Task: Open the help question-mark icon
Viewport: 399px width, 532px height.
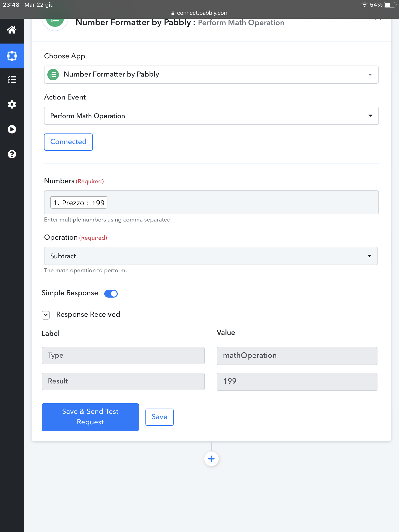Action: tap(12, 154)
